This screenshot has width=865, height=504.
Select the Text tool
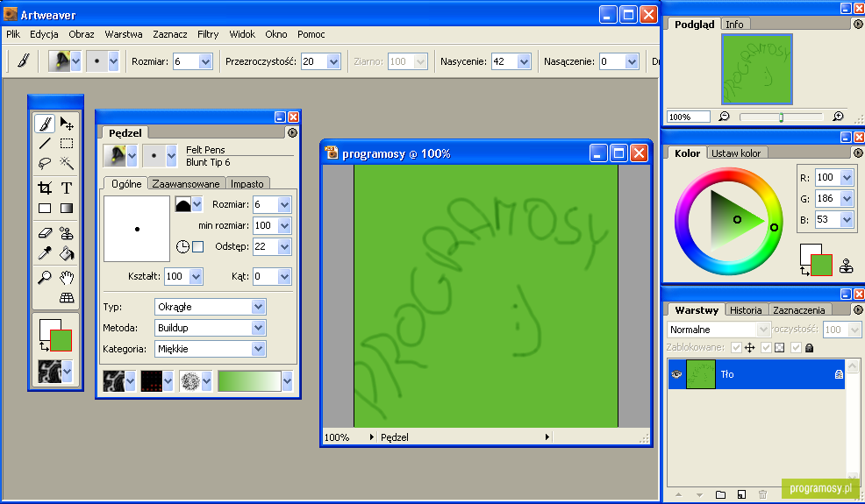click(x=67, y=188)
